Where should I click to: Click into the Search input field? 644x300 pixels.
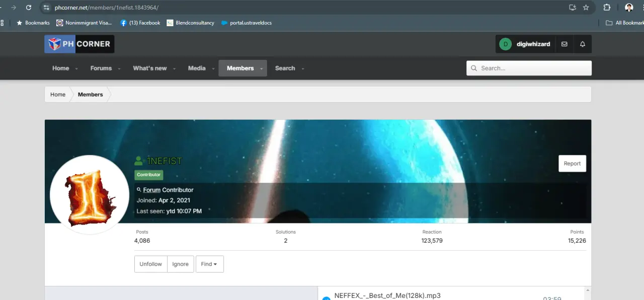[529, 68]
